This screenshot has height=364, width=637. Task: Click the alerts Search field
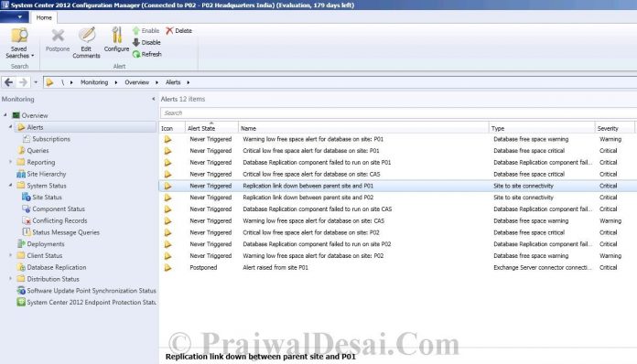398,112
